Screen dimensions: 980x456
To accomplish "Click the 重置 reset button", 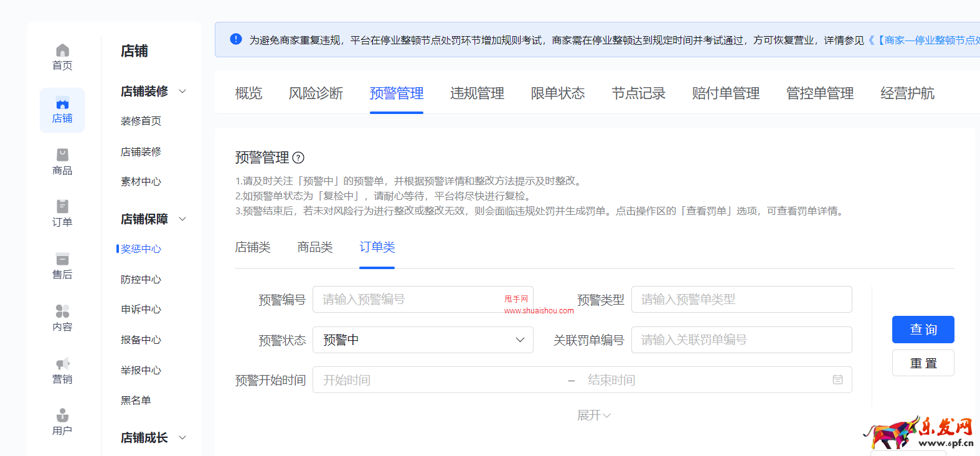I will [923, 363].
